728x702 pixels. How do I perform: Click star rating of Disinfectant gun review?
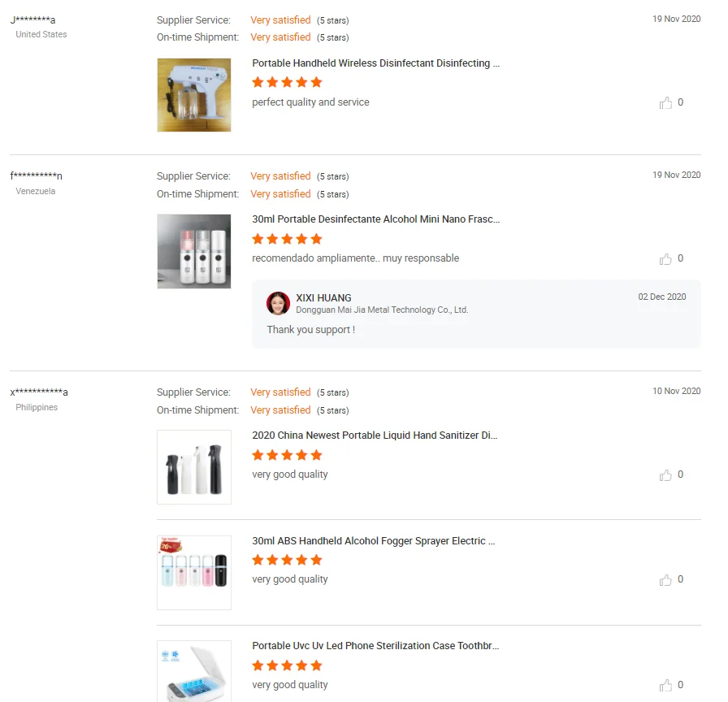[x=287, y=82]
